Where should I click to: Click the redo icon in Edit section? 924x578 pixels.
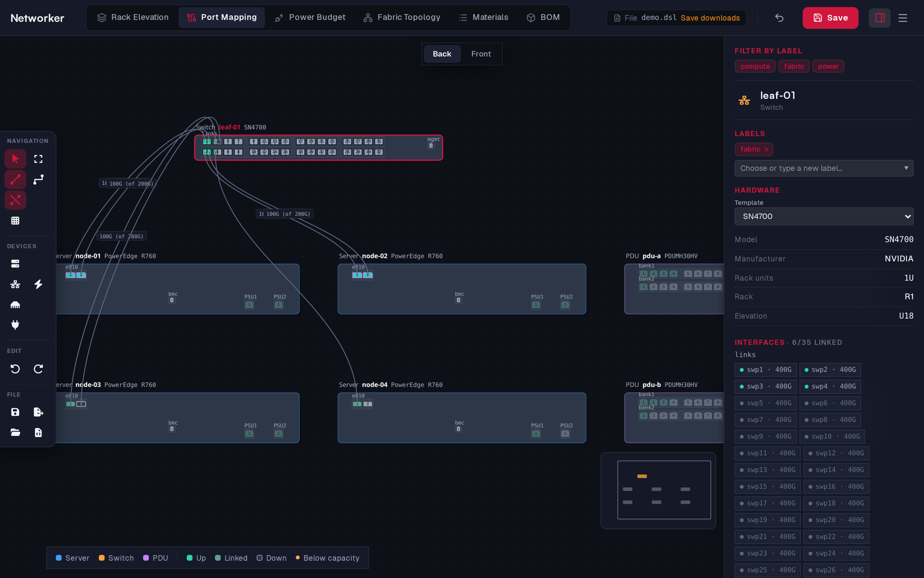(x=38, y=369)
